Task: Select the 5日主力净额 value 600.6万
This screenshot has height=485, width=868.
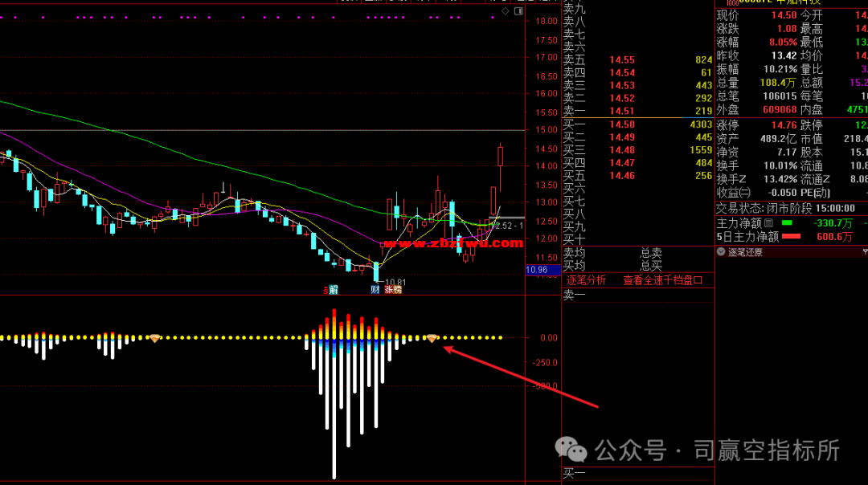Action: 835,237
